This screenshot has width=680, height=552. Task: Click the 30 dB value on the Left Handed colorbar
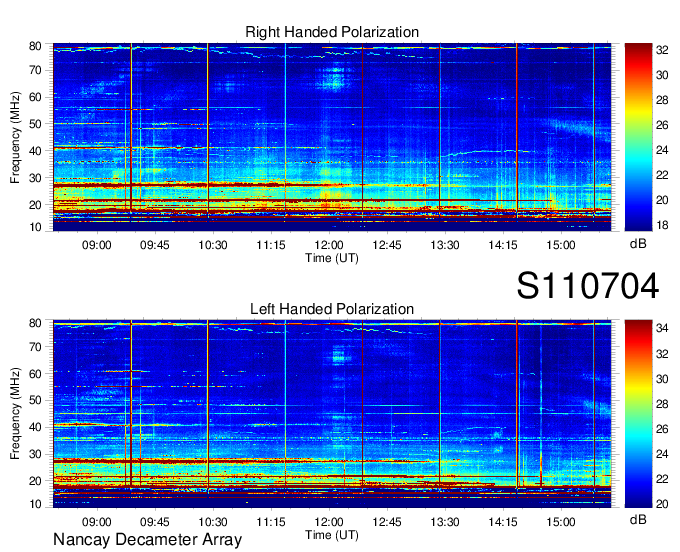click(662, 379)
